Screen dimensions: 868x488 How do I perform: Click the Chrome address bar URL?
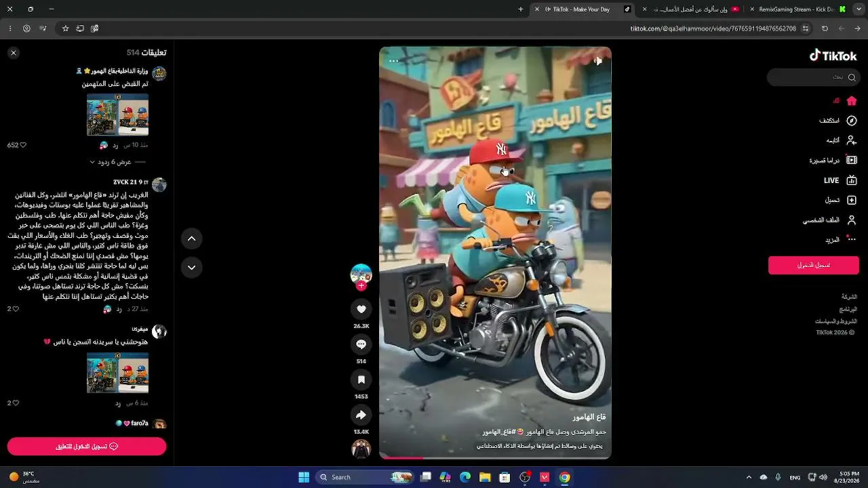[713, 28]
